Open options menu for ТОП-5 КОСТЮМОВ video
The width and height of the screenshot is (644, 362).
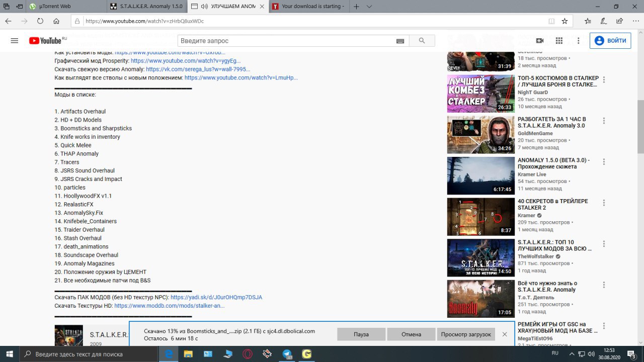point(604,79)
